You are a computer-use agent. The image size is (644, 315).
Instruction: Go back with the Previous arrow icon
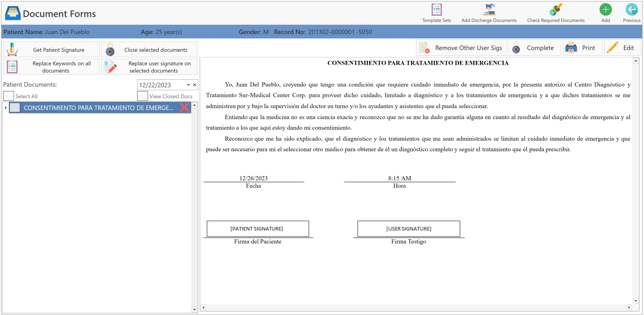pyautogui.click(x=631, y=9)
